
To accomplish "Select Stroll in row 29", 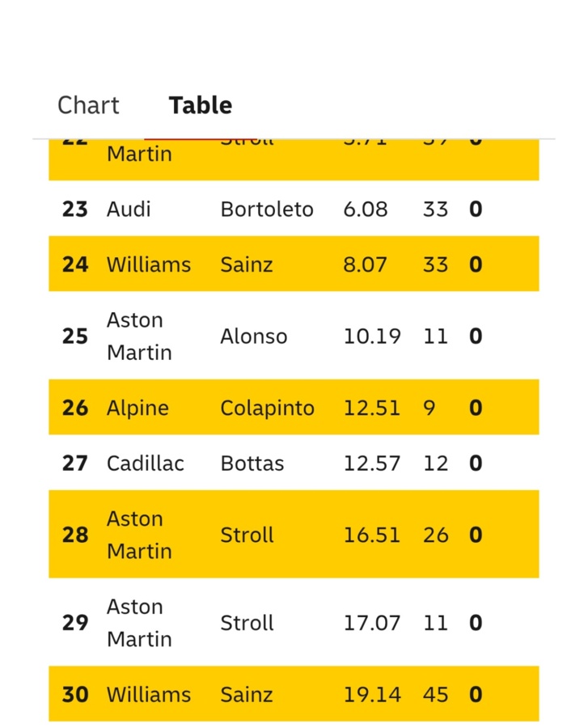I will 247,623.
